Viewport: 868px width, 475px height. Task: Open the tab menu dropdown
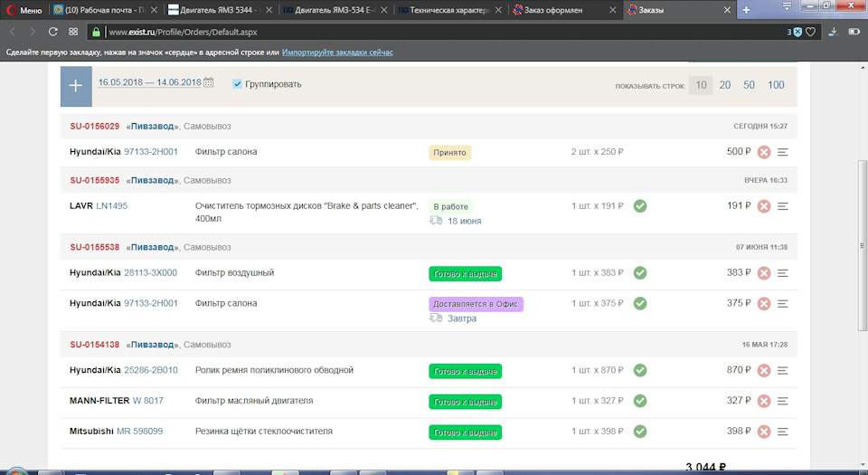click(787, 6)
